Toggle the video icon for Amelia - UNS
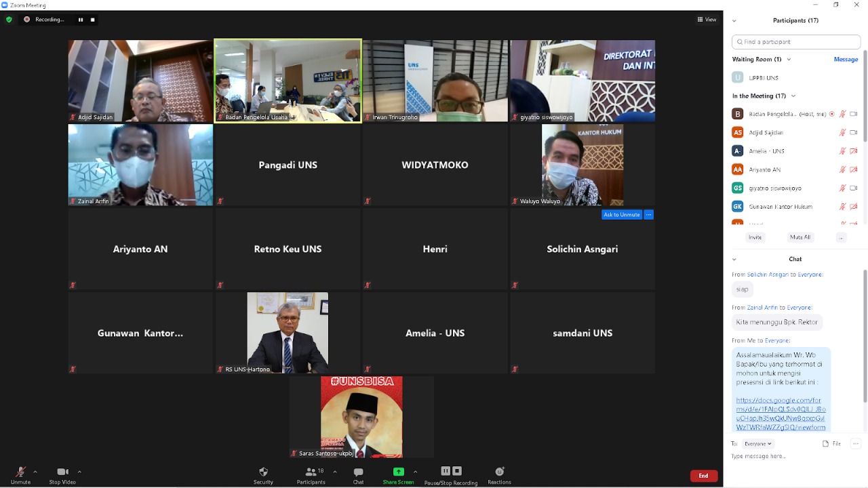 pos(854,150)
